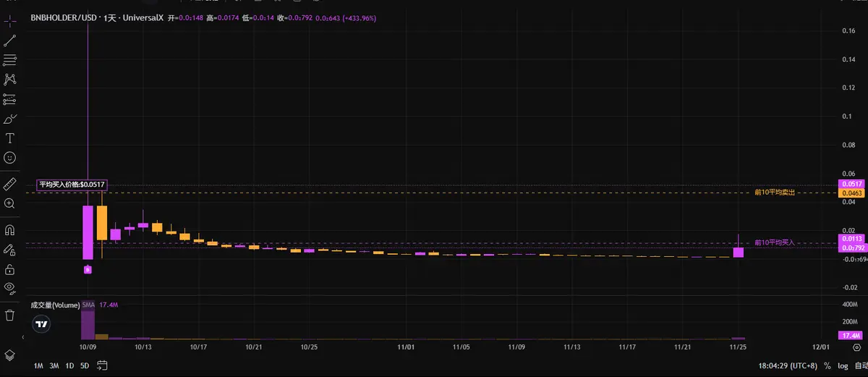Click the 前10平均卖出 line label

(775, 192)
